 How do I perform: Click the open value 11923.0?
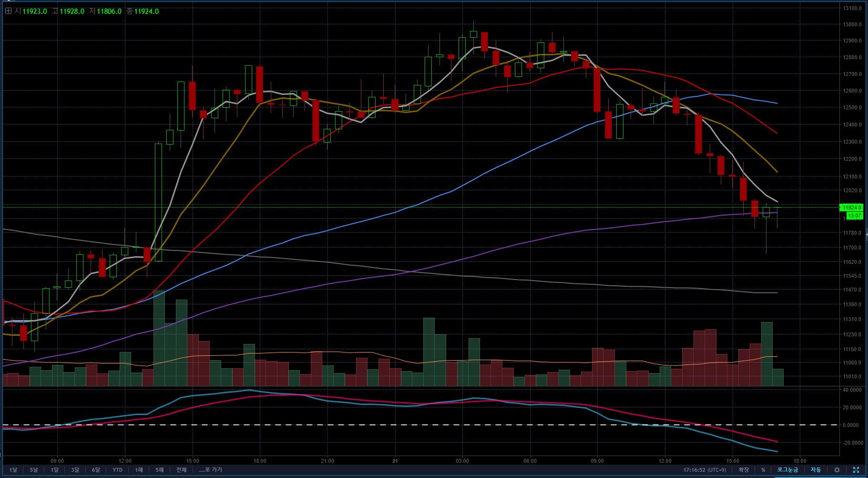(x=35, y=11)
